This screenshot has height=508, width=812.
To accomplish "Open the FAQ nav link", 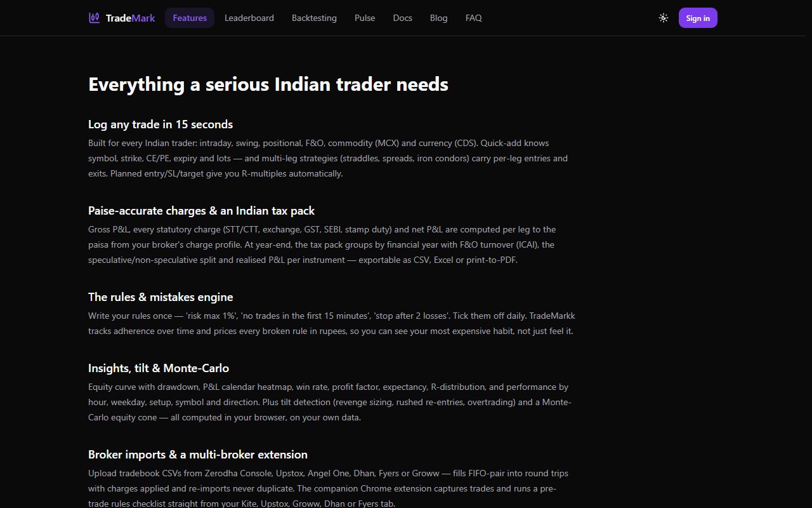I will (x=473, y=18).
